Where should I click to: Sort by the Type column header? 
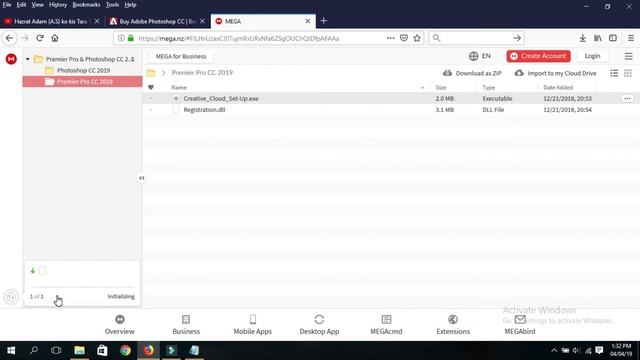point(489,88)
